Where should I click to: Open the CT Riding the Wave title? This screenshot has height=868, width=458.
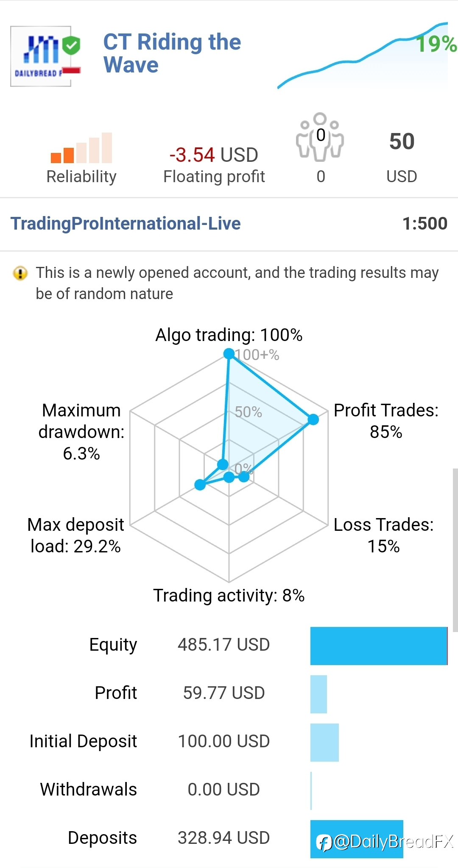[172, 53]
